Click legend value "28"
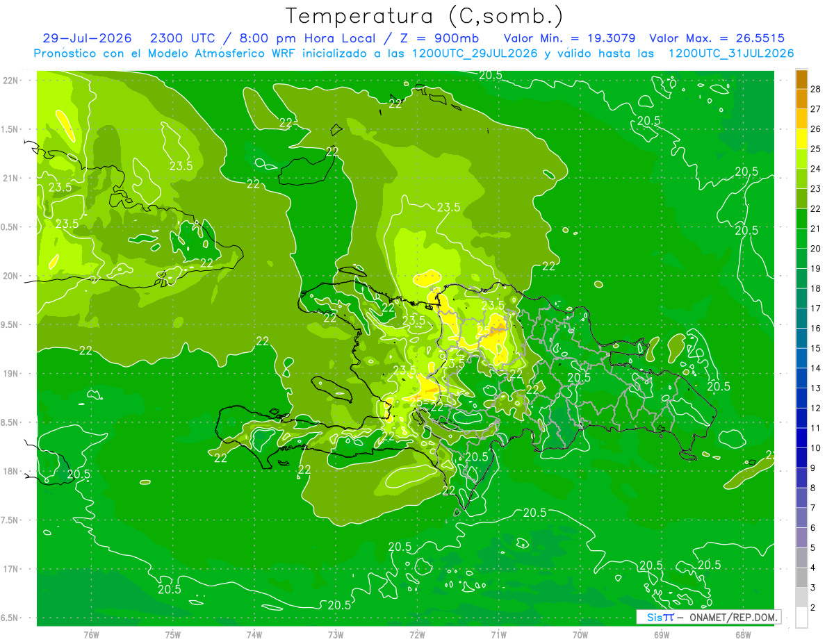Screen dimensions: 834x644 816,89
